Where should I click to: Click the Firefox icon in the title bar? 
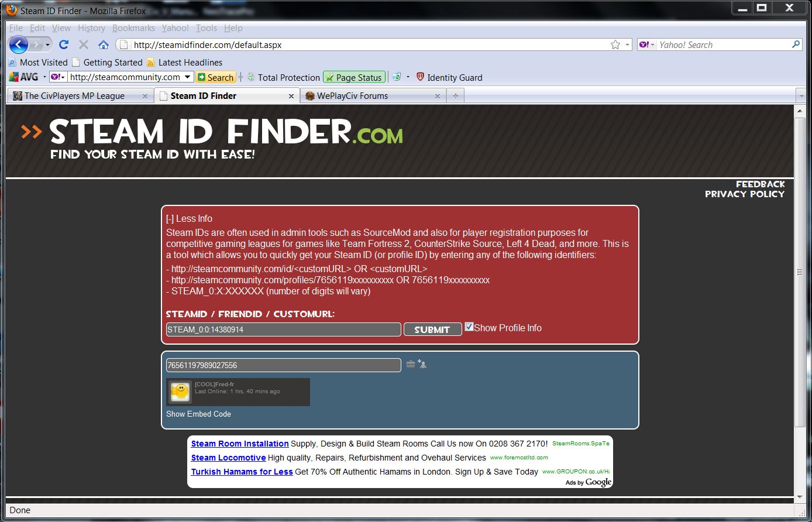point(12,10)
